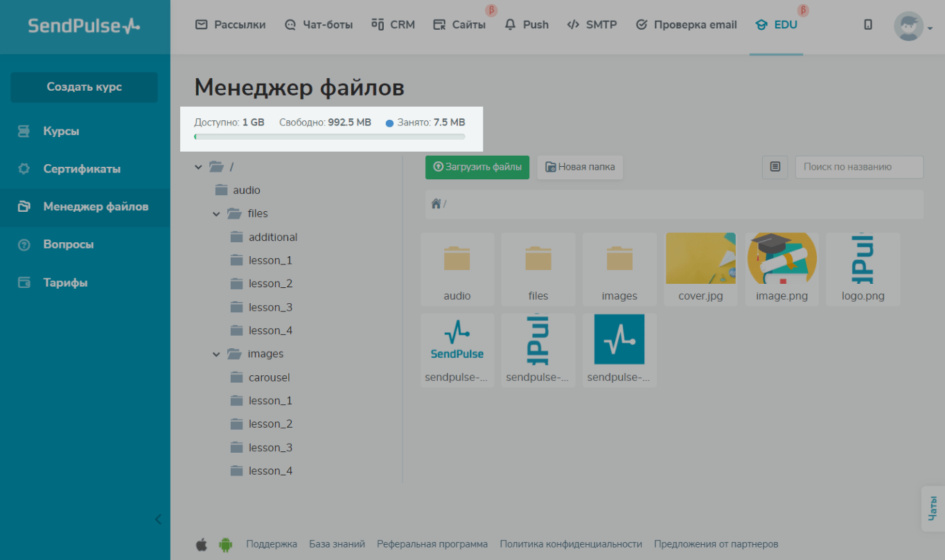Click the Новая папка button
945x560 pixels.
580,167
